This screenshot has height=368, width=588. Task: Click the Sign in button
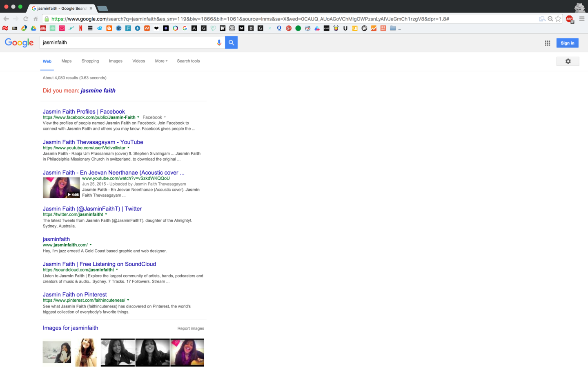tap(567, 43)
